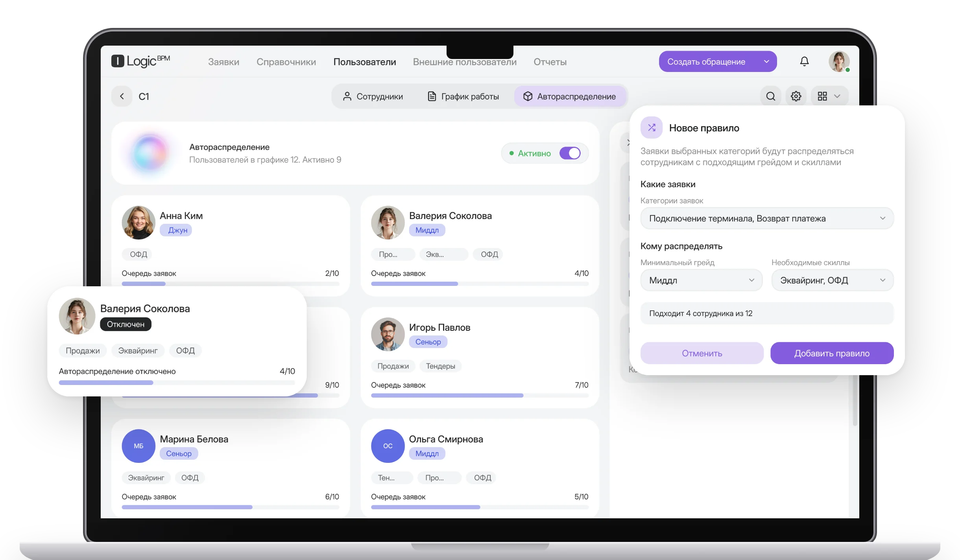960x560 pixels.
Task: Click the ОС initials avatar
Action: click(x=388, y=446)
